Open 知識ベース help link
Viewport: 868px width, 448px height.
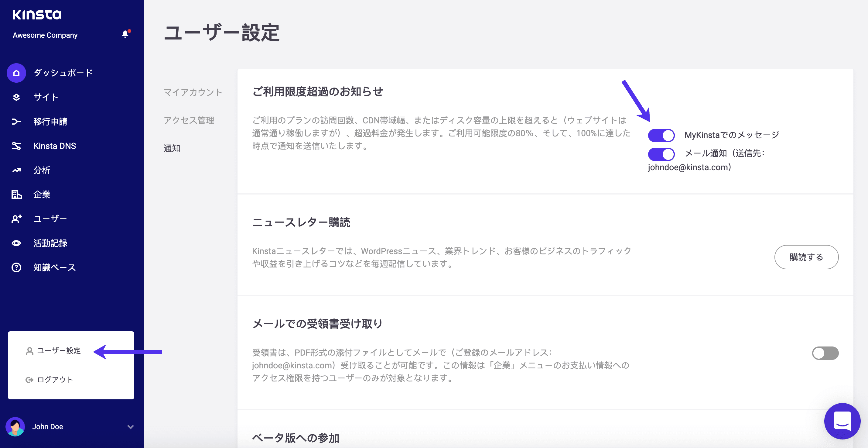[54, 268]
